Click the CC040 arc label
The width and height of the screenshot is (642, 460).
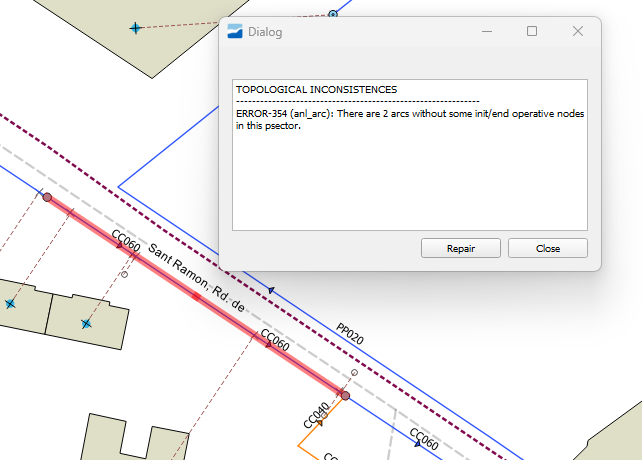[x=314, y=416]
